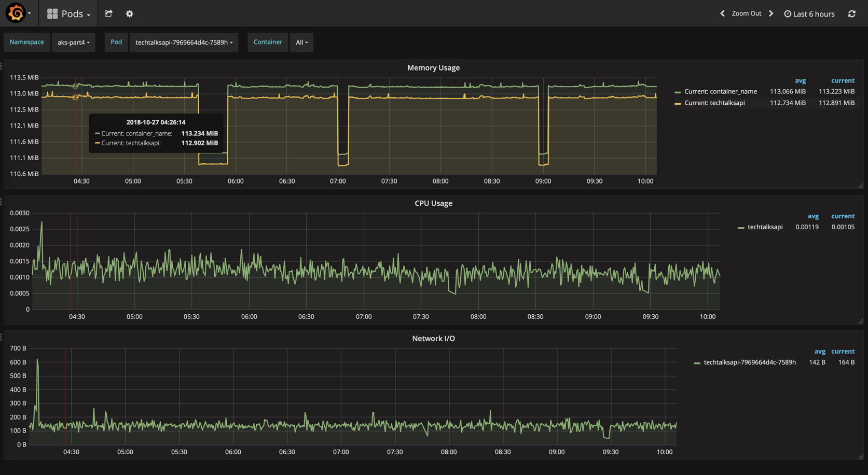Click the share dashboard icon
Image resolution: width=868 pixels, height=475 pixels.
(x=108, y=13)
